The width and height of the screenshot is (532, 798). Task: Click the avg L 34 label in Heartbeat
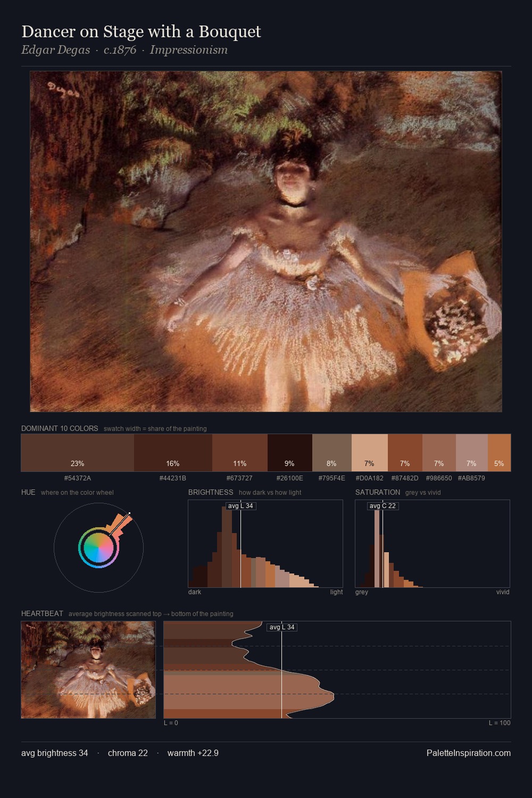281,627
